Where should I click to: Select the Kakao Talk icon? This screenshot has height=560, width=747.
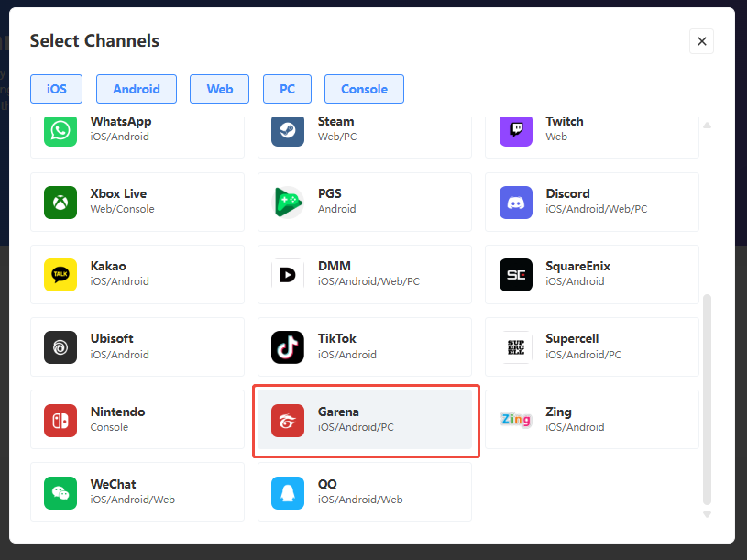point(60,275)
